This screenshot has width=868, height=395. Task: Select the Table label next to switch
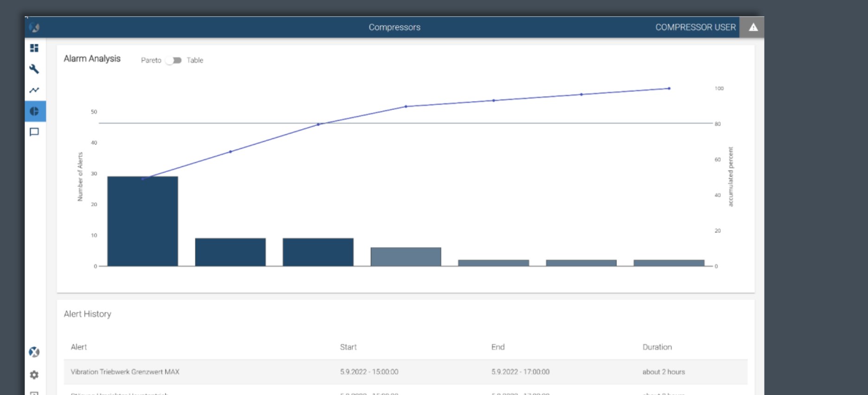pos(195,60)
